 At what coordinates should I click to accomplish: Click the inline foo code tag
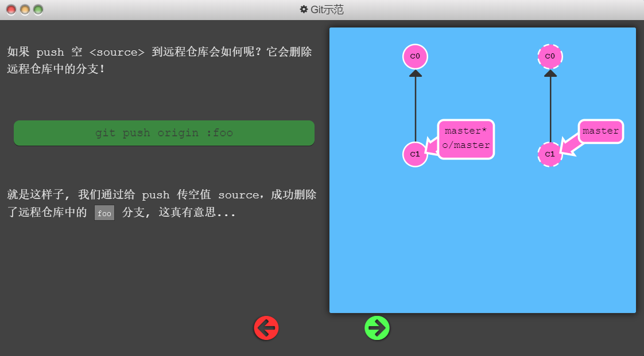click(104, 213)
